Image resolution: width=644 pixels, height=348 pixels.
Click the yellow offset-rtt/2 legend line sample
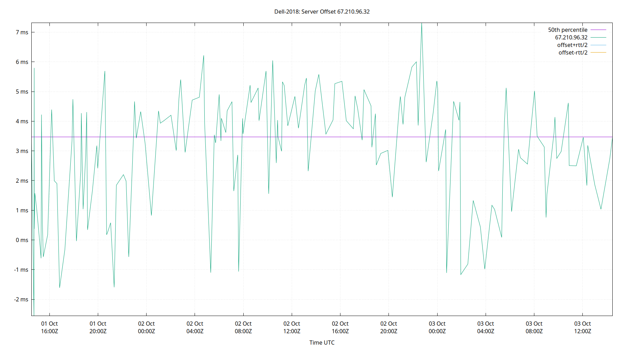pos(598,53)
